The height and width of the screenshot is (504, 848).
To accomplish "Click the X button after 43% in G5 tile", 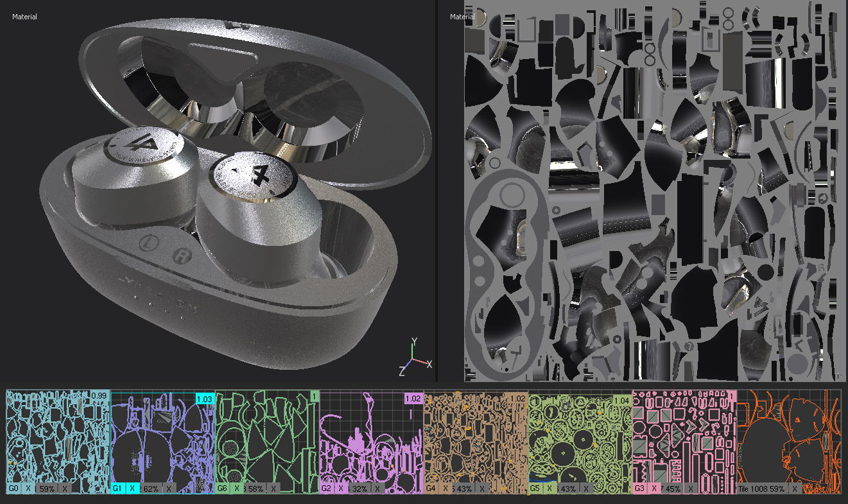I will tap(585, 489).
